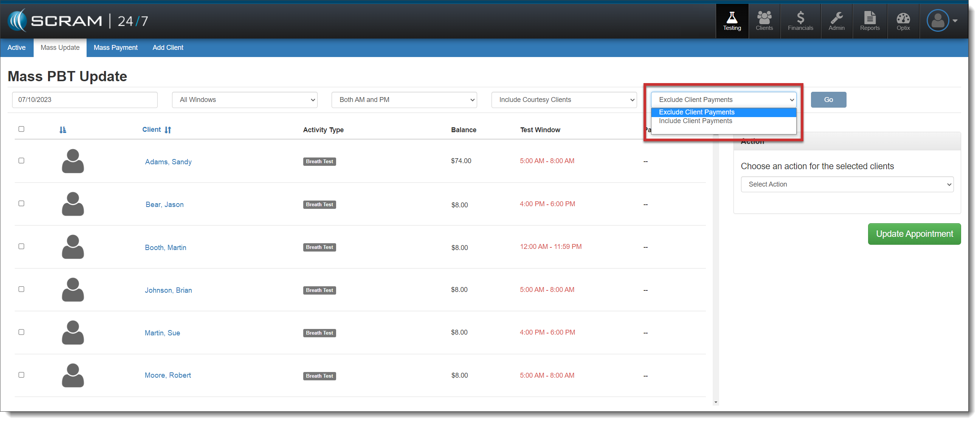Open the Johnson, Brian client link

tap(168, 290)
